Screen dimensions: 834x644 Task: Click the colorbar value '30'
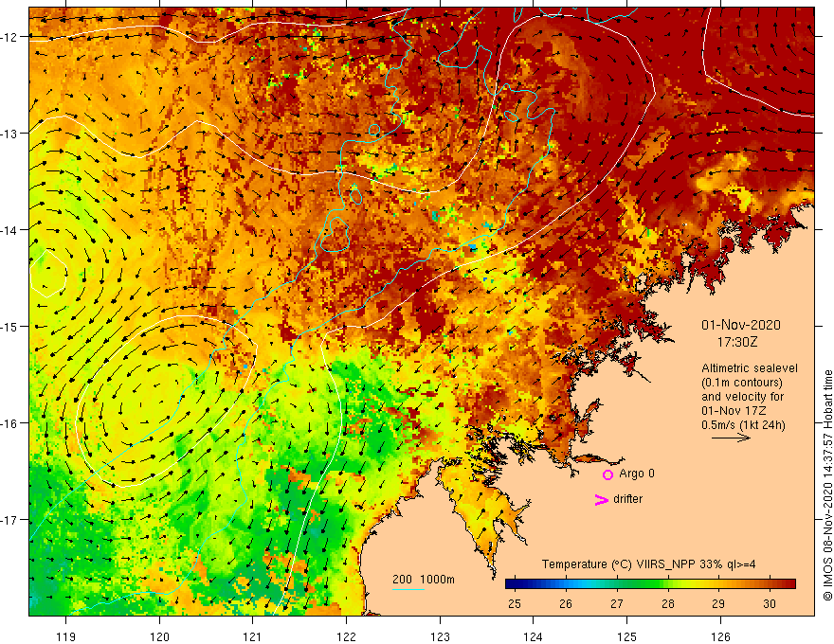770,604
